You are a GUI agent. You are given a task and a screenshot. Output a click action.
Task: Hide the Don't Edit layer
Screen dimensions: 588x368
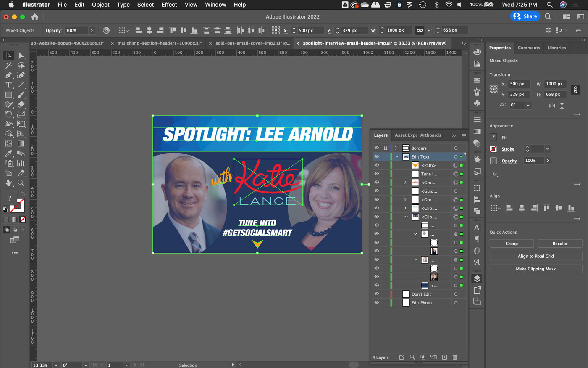tap(377, 294)
